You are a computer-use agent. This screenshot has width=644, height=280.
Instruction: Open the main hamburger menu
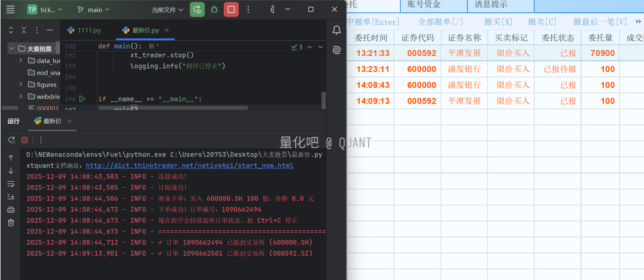(x=11, y=9)
